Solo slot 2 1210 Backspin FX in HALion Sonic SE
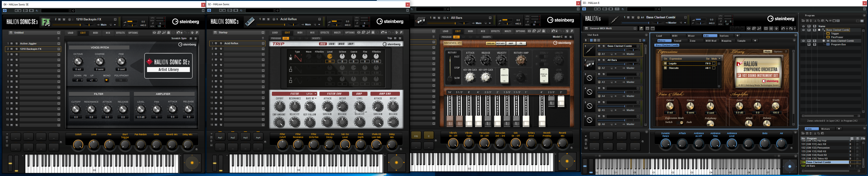Viewport: 868px width, 176px height. click(16, 49)
